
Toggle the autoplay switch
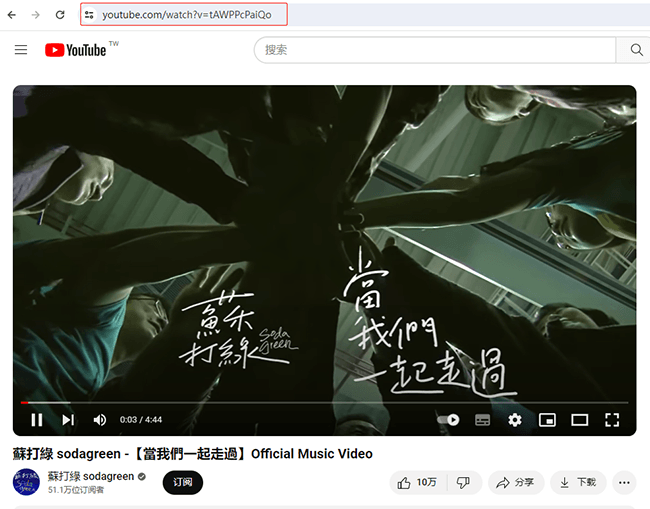[x=449, y=420]
